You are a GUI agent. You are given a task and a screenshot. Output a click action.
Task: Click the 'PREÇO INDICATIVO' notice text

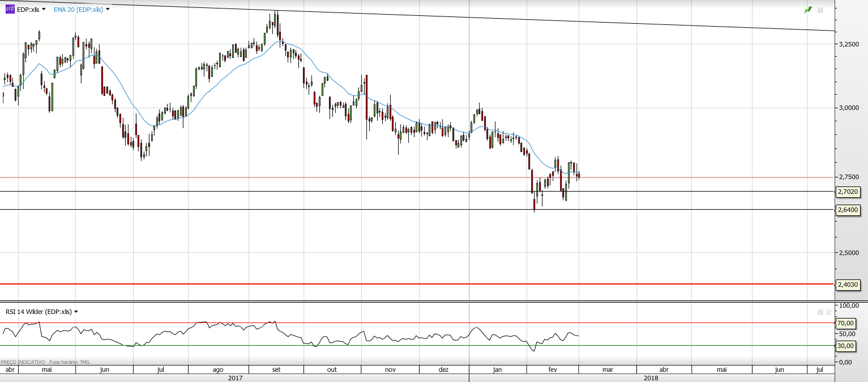point(23,362)
